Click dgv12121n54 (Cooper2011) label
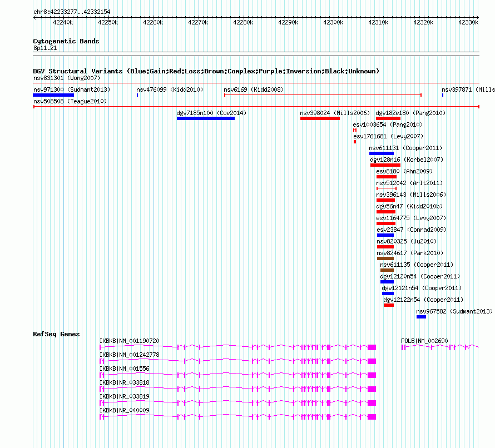495x448 pixels. [422, 288]
